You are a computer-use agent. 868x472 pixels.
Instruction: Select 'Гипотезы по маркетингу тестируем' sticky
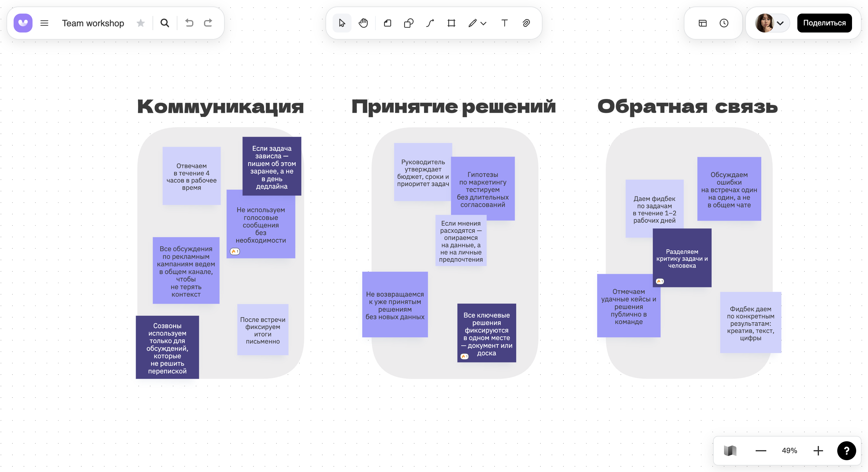point(482,188)
